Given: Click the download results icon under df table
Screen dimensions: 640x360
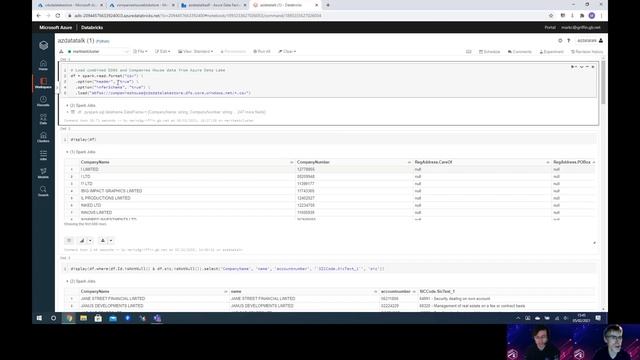Looking at the screenshot, I should pyautogui.click(x=102, y=240).
